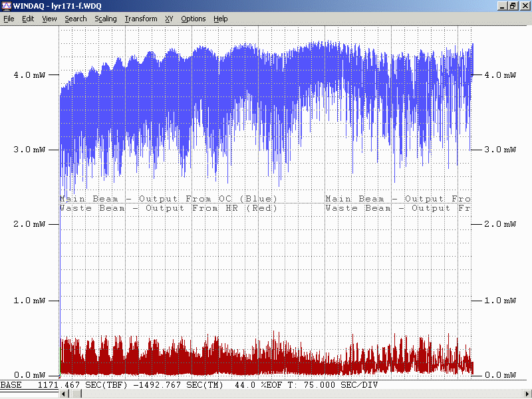Open the WinDaq title bar system icon
532x399 pixels.
coord(7,6)
